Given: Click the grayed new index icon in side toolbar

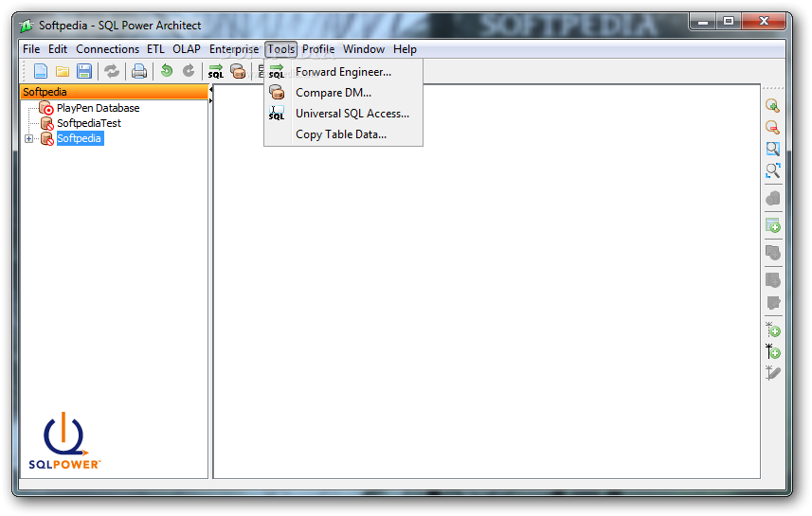Looking at the screenshot, I should [x=772, y=280].
